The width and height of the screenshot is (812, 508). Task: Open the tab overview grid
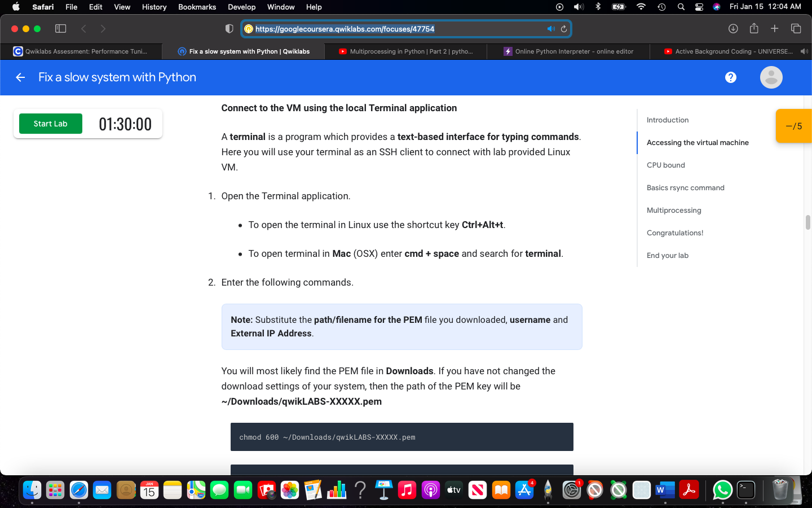point(796,28)
